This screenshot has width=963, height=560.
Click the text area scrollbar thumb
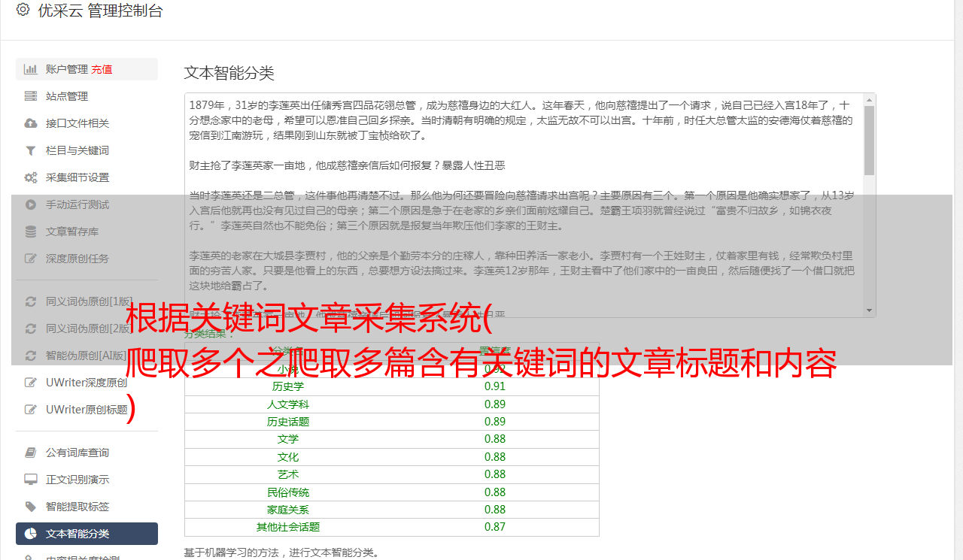870,140
